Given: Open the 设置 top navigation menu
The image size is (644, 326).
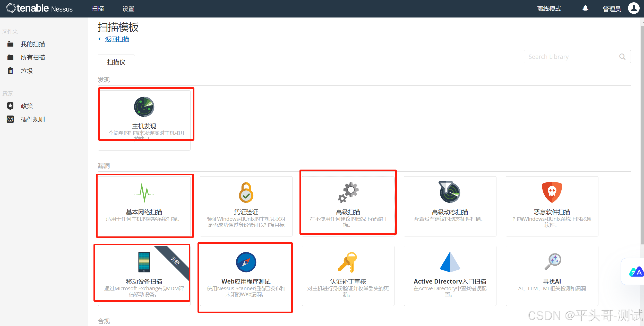Looking at the screenshot, I should (128, 9).
